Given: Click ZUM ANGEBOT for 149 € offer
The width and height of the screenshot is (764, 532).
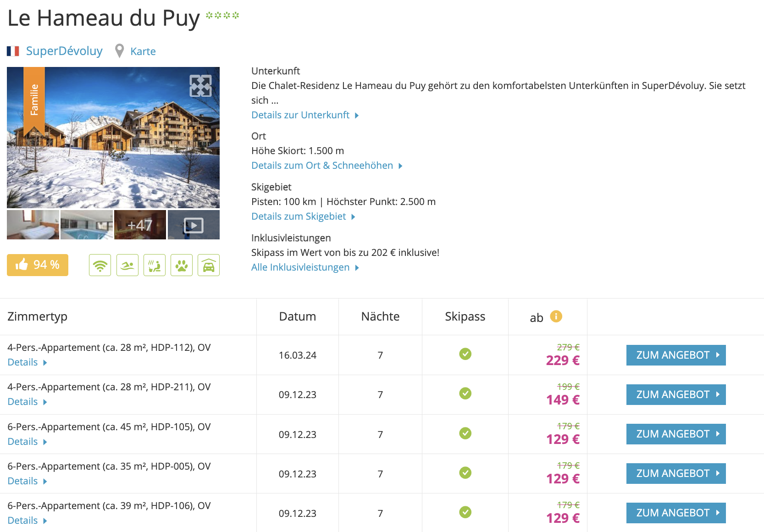Looking at the screenshot, I should pyautogui.click(x=676, y=394).
